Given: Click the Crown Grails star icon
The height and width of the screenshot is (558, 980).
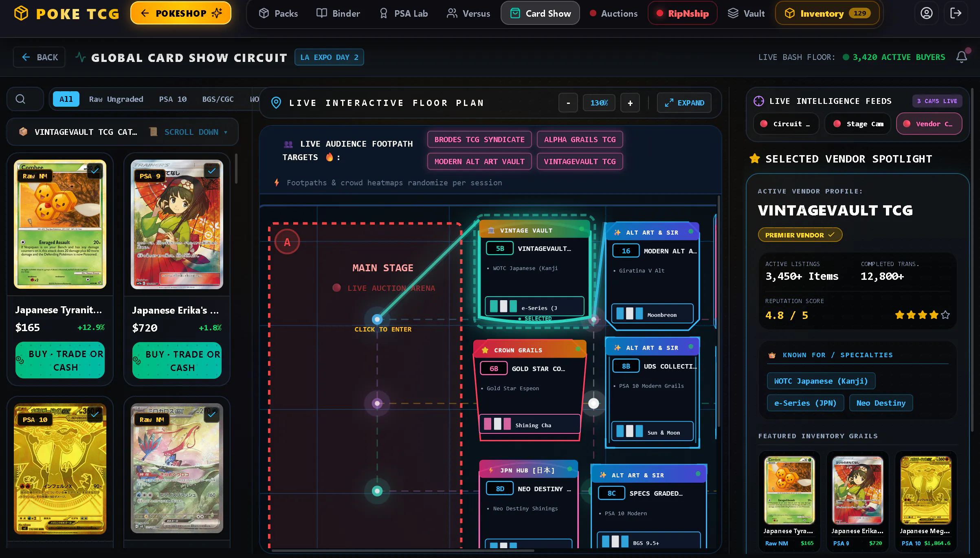Looking at the screenshot, I should pyautogui.click(x=485, y=350).
